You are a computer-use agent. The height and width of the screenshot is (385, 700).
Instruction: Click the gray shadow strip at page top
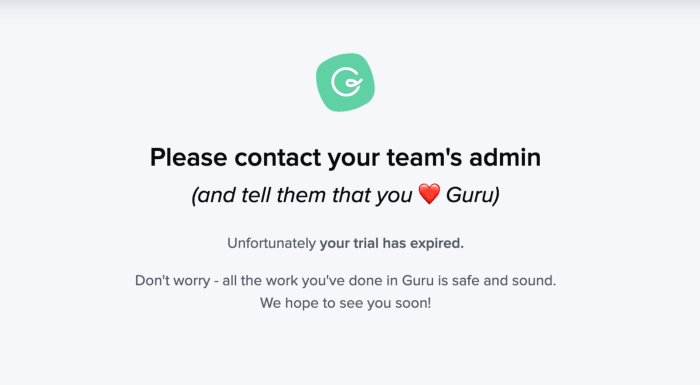pyautogui.click(x=350, y=4)
